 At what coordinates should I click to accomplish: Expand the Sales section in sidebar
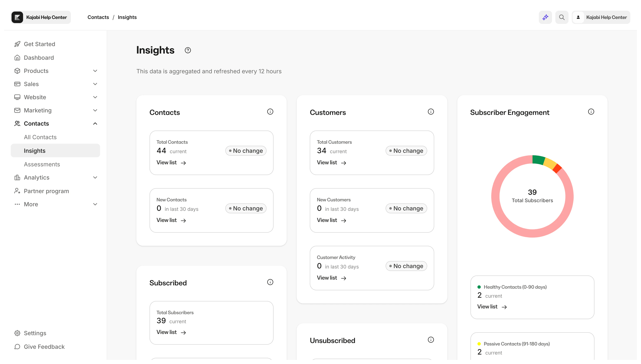(x=95, y=84)
